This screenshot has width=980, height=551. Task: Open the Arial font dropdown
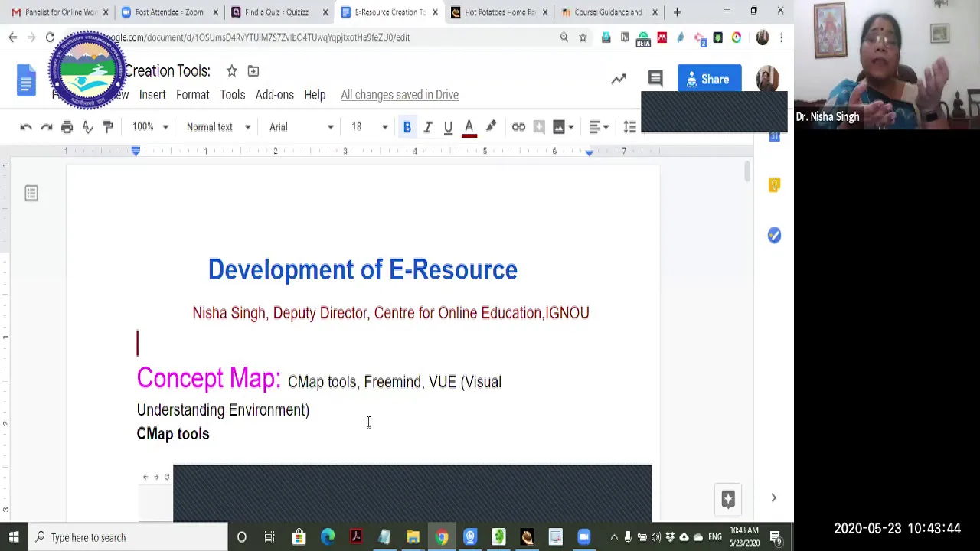(301, 127)
